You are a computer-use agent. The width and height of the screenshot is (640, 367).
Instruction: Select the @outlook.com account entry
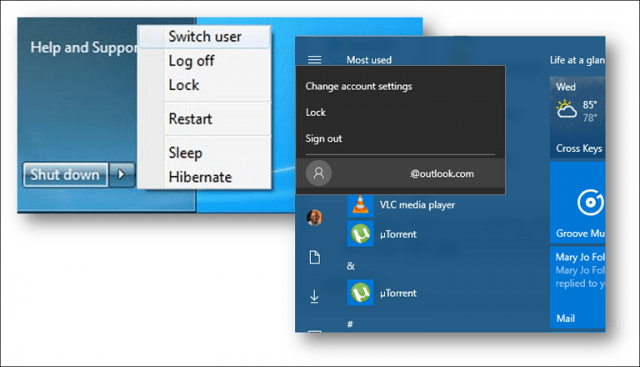click(x=400, y=173)
